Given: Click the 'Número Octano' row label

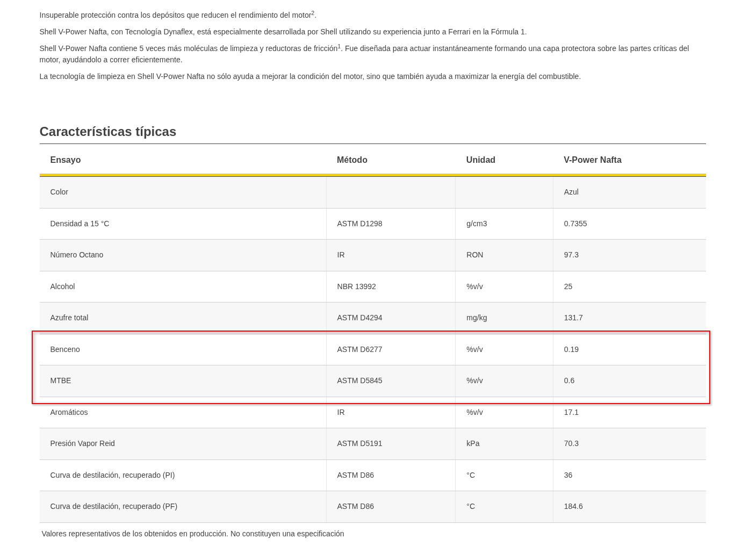Looking at the screenshot, I should [77, 255].
